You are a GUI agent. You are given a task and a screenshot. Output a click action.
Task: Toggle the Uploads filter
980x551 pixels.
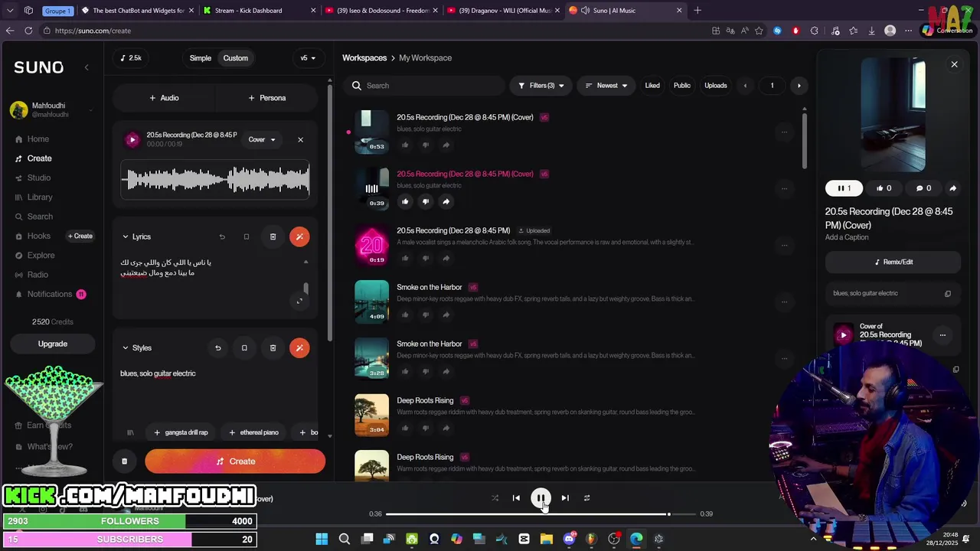(716, 86)
